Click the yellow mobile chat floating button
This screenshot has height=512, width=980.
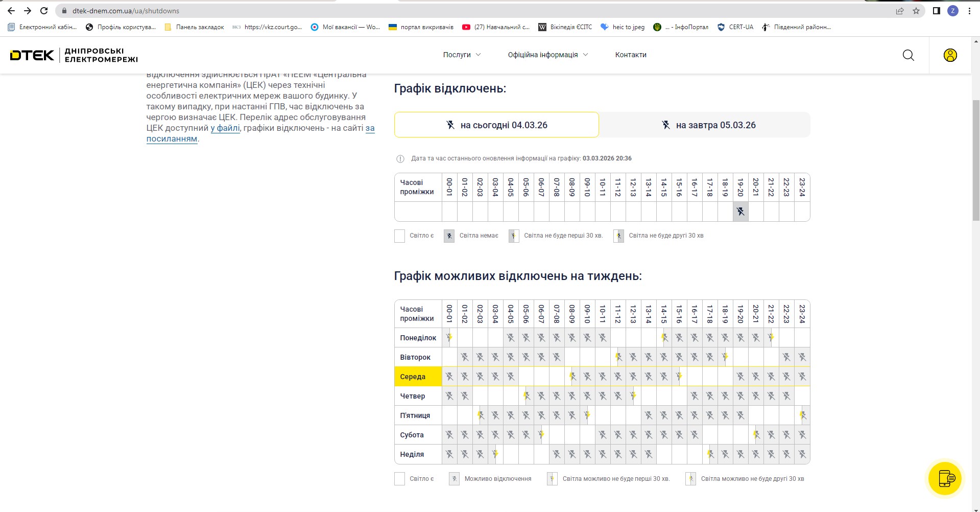tap(945, 478)
